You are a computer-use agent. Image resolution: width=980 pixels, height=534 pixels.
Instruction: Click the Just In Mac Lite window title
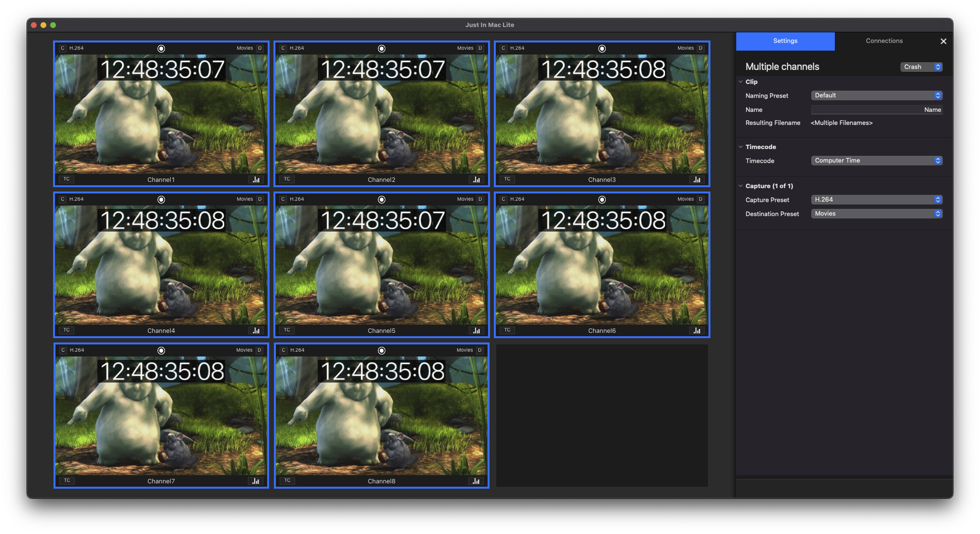point(490,25)
